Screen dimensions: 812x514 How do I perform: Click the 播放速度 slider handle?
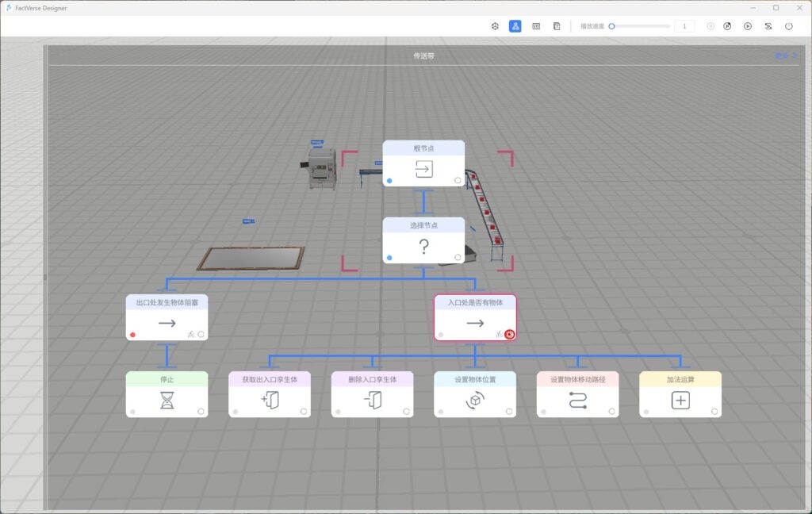(611, 26)
